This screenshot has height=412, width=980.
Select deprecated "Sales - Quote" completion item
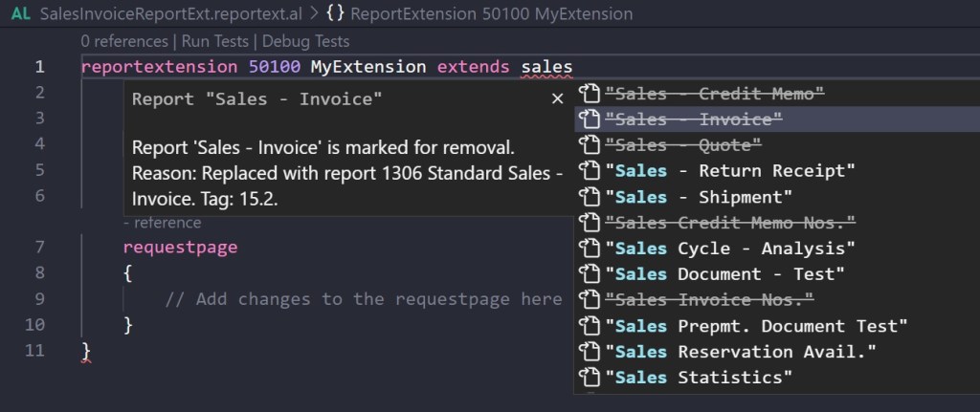(683, 145)
